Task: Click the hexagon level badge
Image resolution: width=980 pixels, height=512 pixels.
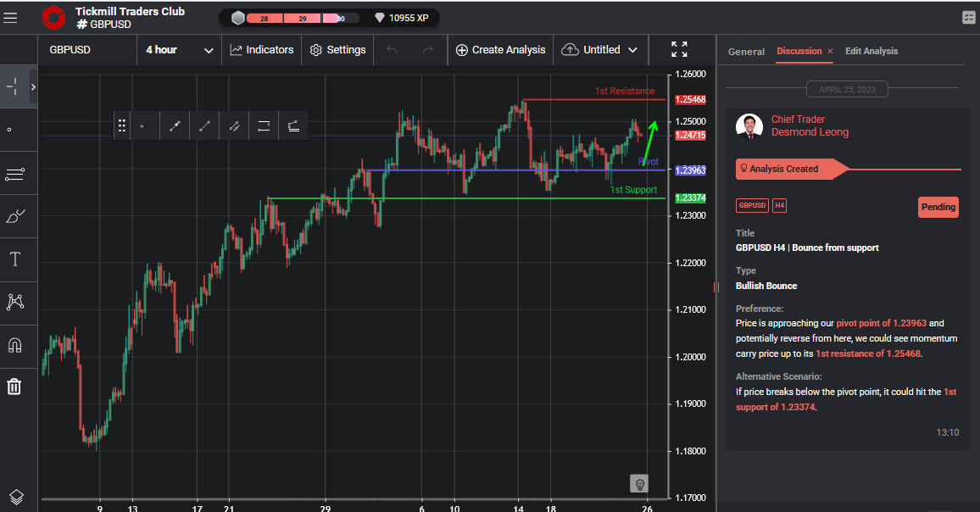Action: pyautogui.click(x=238, y=18)
